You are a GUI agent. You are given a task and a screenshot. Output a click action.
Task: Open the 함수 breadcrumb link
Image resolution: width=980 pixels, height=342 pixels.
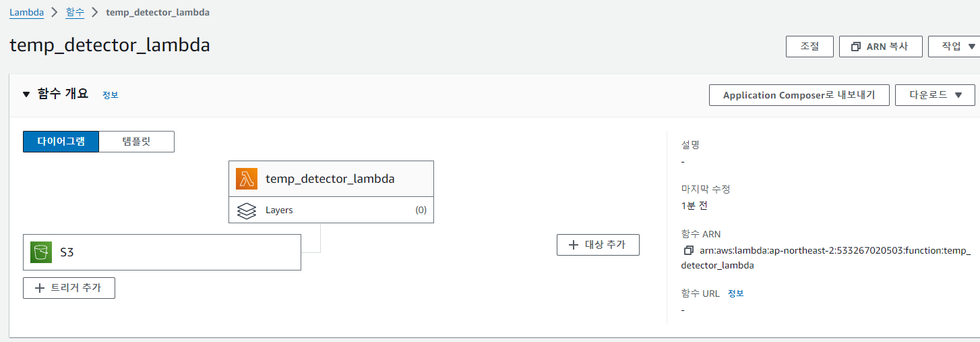point(75,12)
